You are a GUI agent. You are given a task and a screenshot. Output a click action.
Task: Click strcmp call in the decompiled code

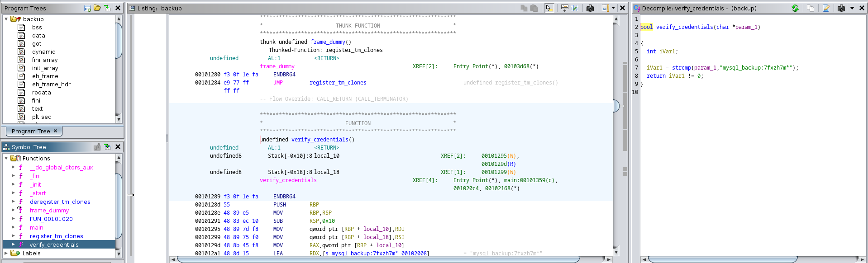point(681,68)
